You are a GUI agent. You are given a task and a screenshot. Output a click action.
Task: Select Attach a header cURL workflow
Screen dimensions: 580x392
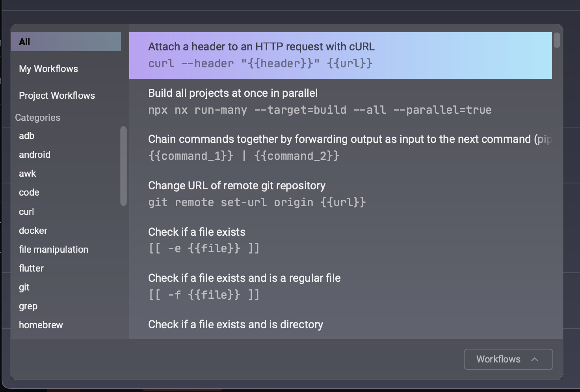tap(340, 55)
